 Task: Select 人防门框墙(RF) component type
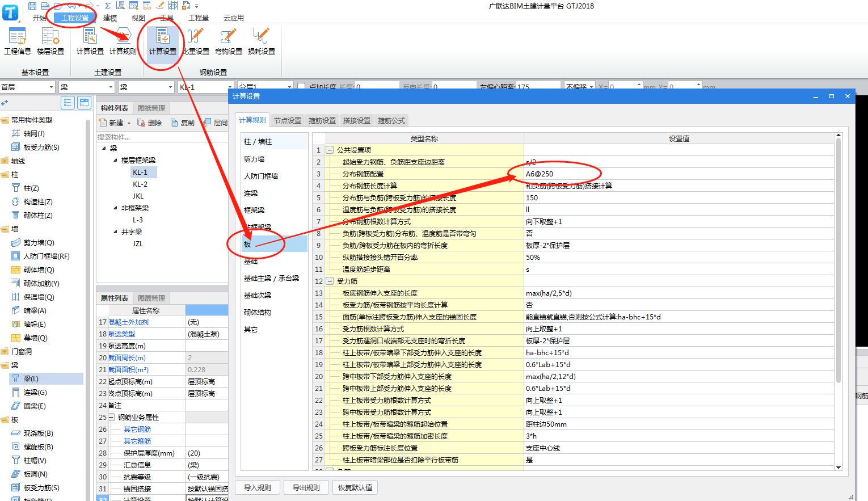[x=46, y=256]
